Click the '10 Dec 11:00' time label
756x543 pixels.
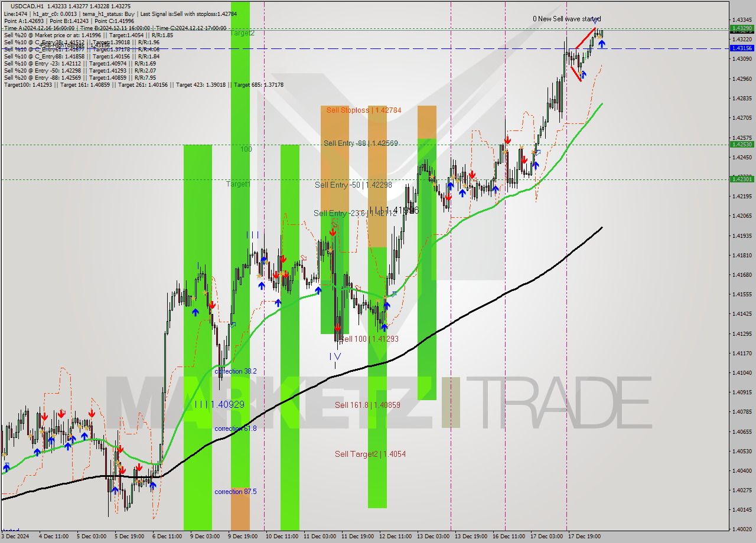pos(282,537)
